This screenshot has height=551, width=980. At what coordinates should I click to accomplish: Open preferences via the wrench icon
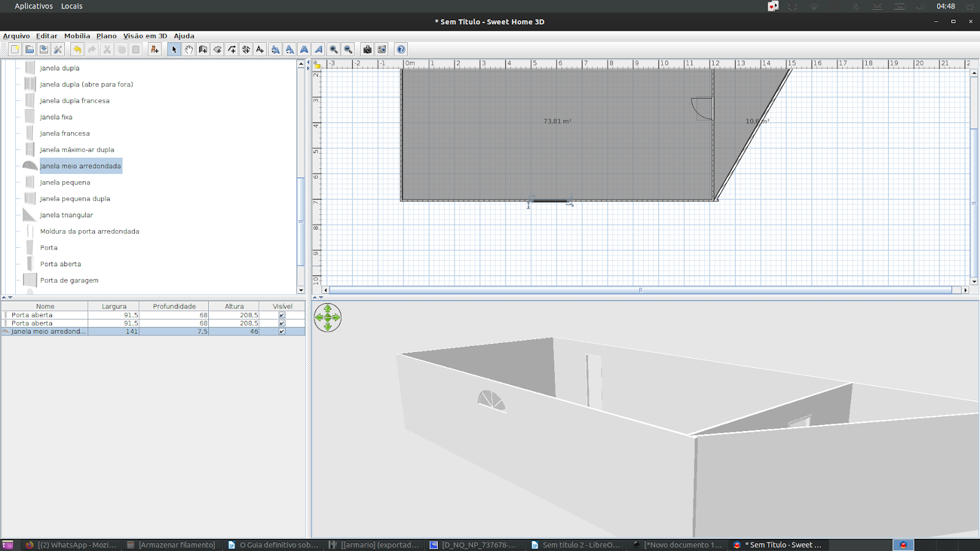58,49
